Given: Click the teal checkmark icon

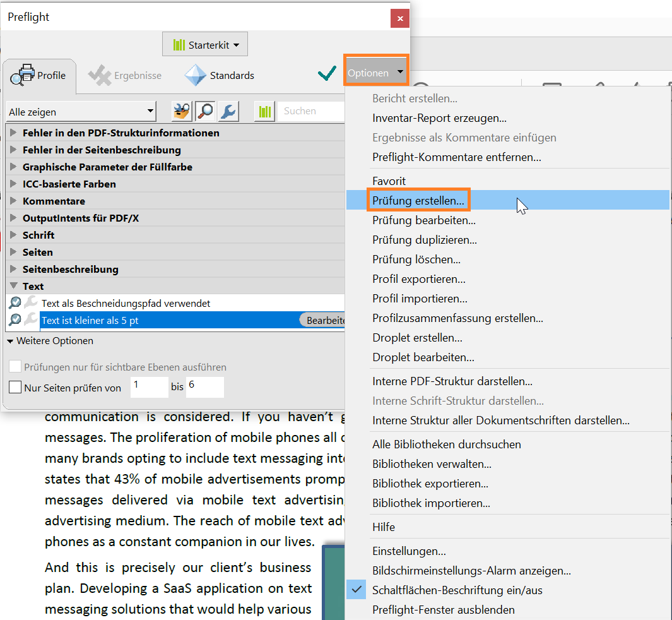Looking at the screenshot, I should [327, 74].
